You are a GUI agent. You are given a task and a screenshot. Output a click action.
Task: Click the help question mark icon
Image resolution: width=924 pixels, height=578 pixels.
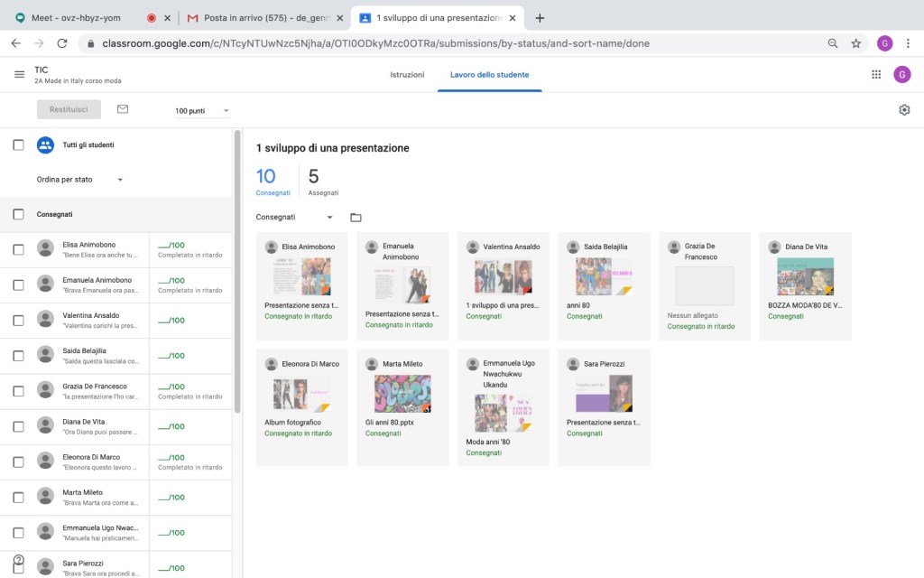[x=18, y=561]
